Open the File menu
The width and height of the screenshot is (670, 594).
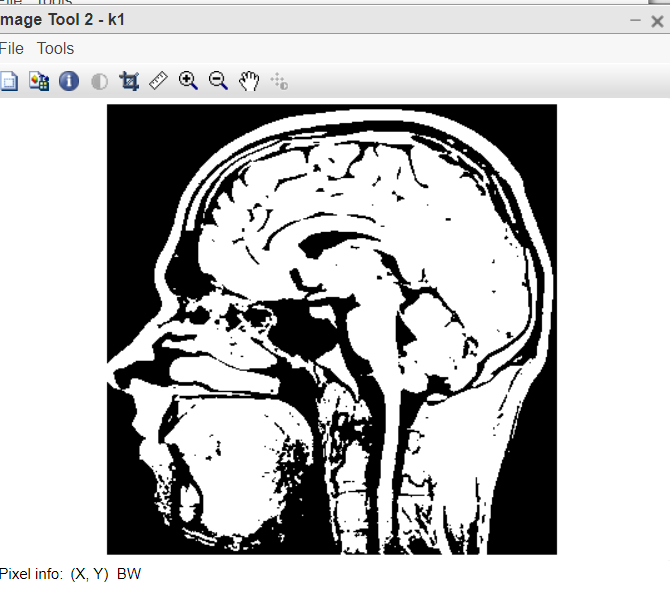point(12,48)
